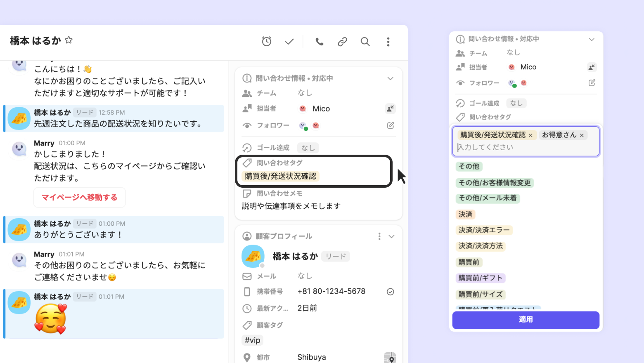
Task: Click the 問い合わせメモ note icon
Action: point(247,193)
